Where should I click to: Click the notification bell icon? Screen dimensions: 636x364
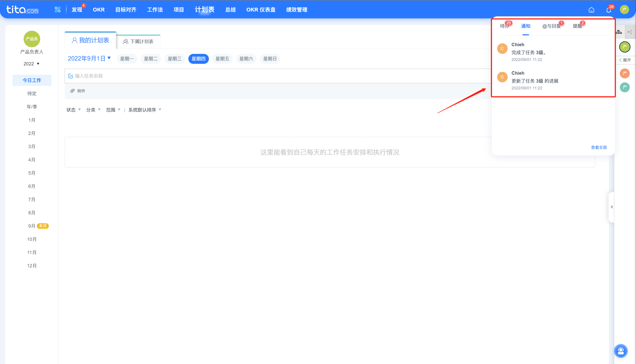click(x=608, y=10)
